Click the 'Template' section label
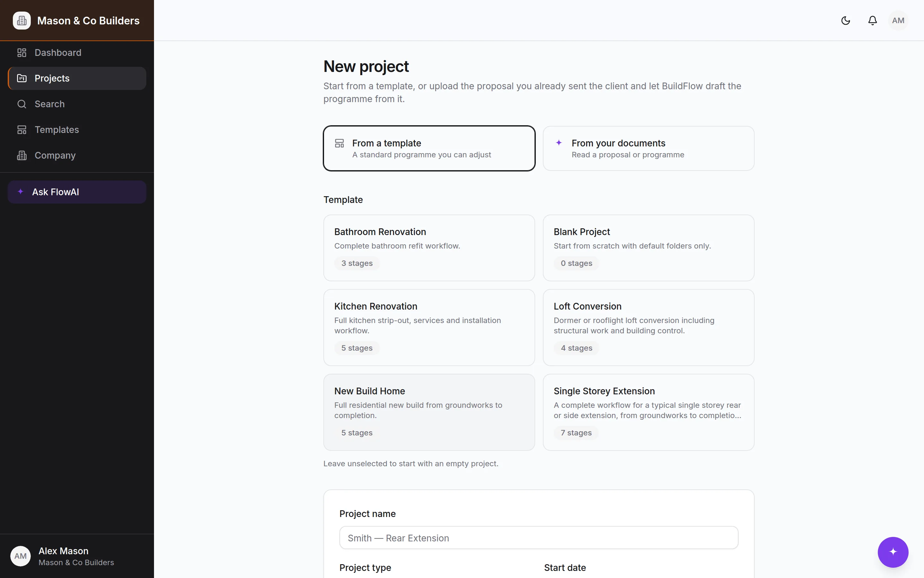The width and height of the screenshot is (924, 578). coord(343,199)
